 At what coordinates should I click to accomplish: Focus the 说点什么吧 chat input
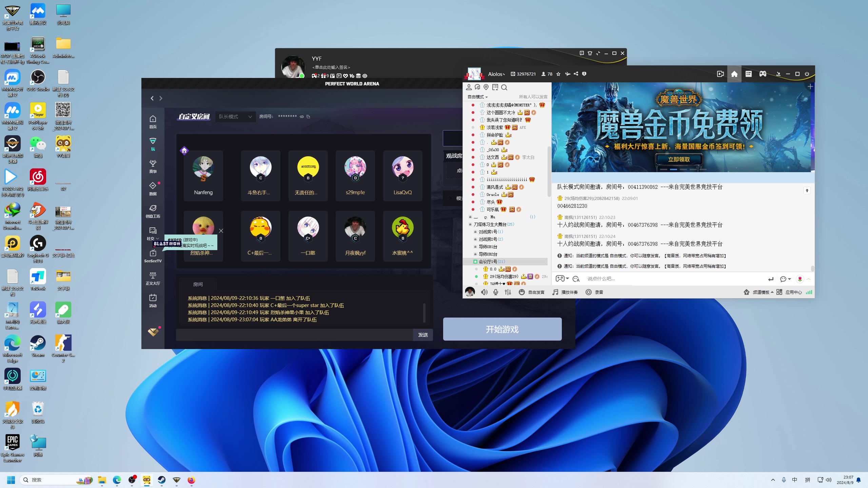pyautogui.click(x=675, y=279)
